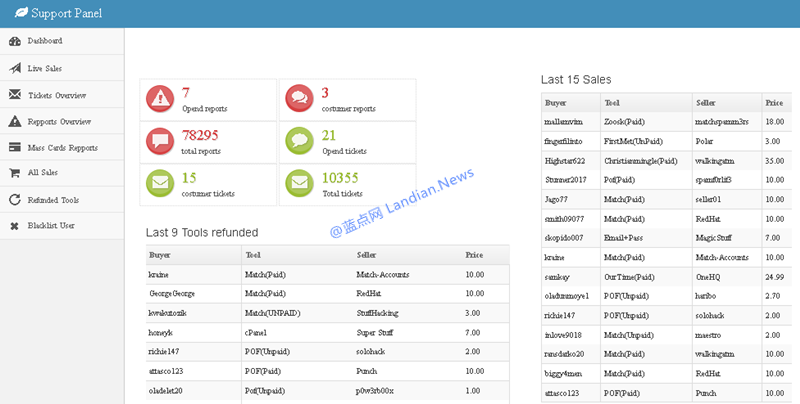Click the green comment icon for Opend tickets
The height and width of the screenshot is (404, 800).
298,141
